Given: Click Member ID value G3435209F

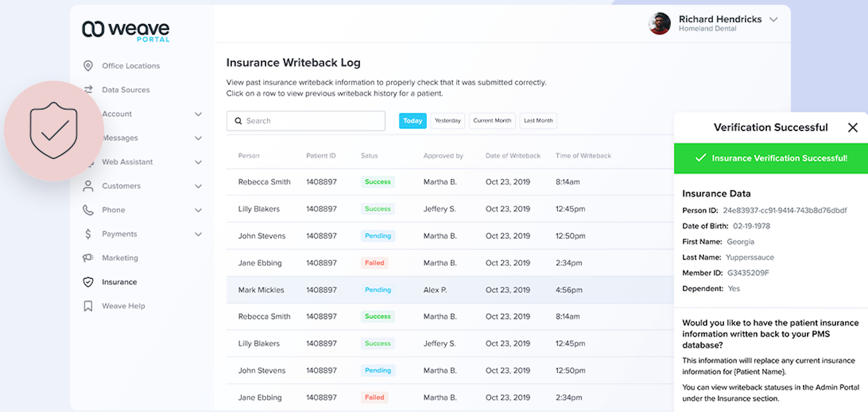Looking at the screenshot, I should click(x=748, y=273).
